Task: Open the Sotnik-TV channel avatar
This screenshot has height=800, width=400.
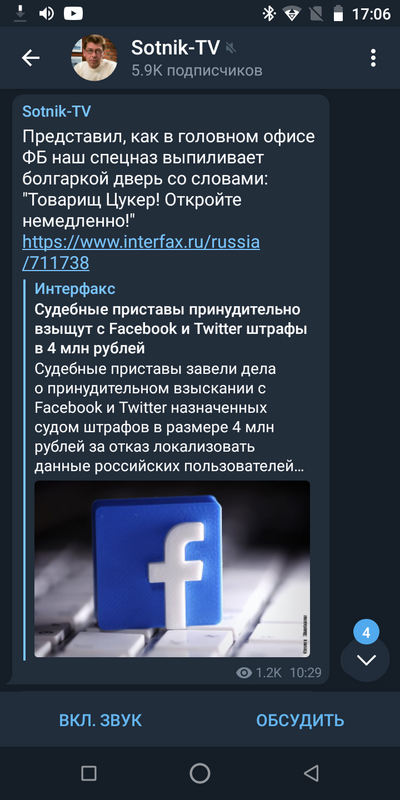Action: 94,58
